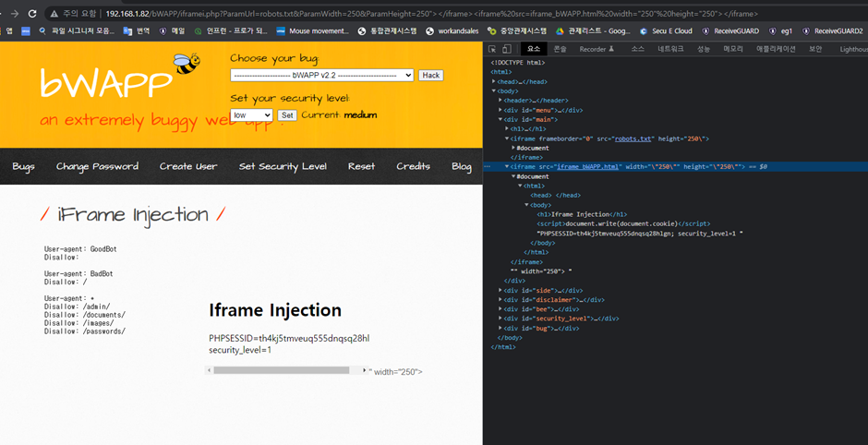The width and height of the screenshot is (868, 445).
Task: Open the security level dropdown showing low
Action: (251, 115)
